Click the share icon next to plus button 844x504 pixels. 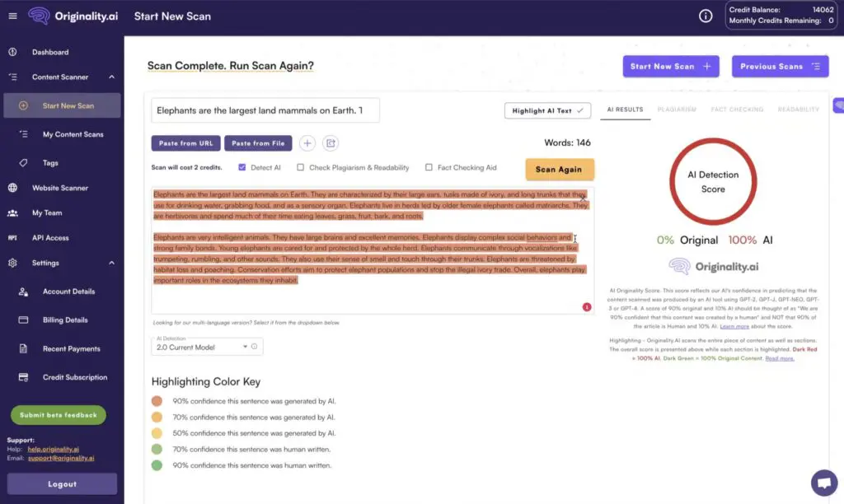[x=330, y=142]
